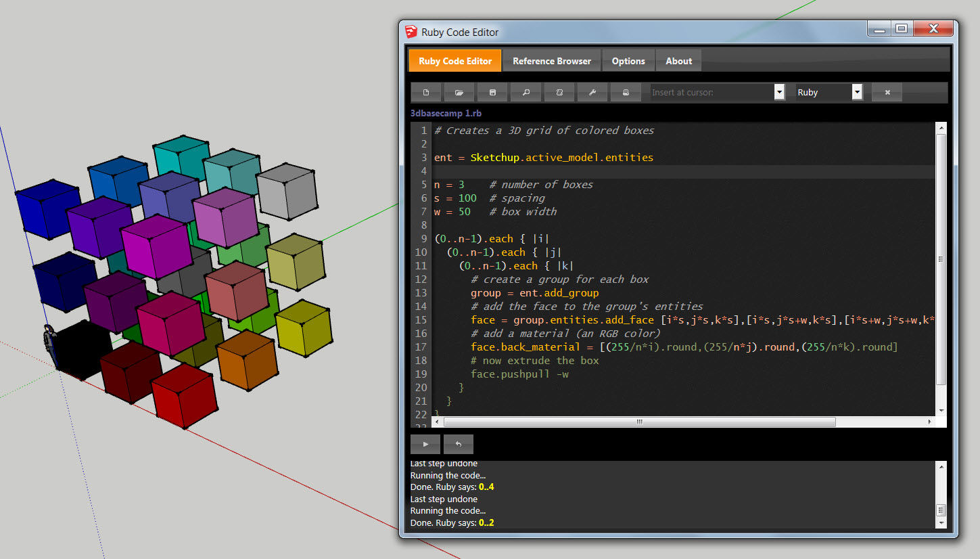The width and height of the screenshot is (980, 559).
Task: Click the indent/format code icon
Action: point(559,92)
